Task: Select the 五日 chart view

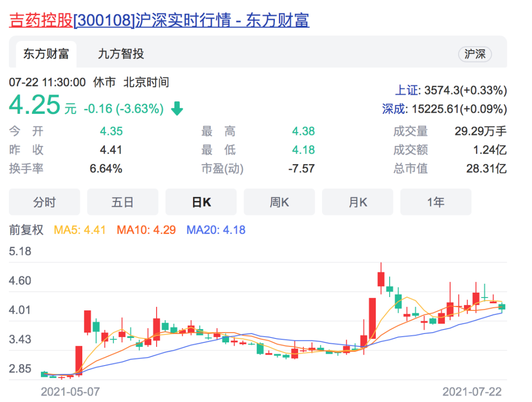Action: [x=123, y=202]
